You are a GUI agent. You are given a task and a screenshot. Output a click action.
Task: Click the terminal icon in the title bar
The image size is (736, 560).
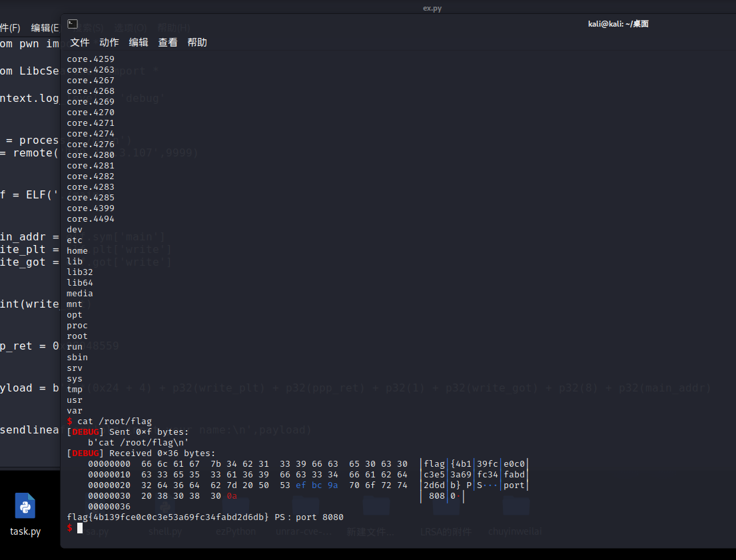pos(73,24)
